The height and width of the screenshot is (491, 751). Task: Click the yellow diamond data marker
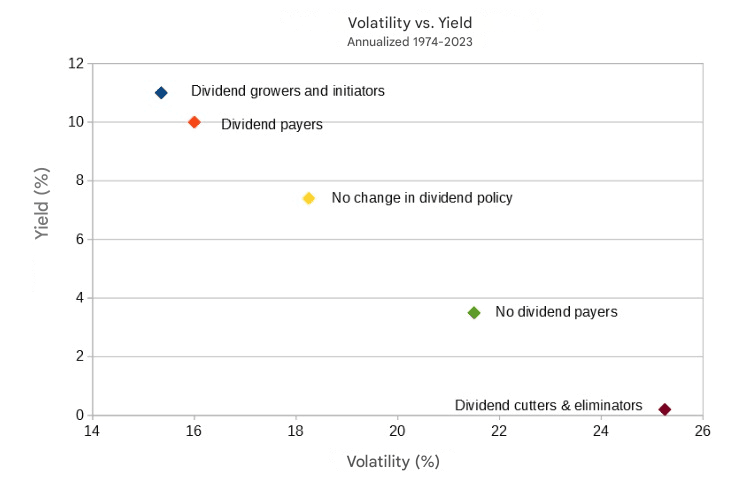click(309, 198)
